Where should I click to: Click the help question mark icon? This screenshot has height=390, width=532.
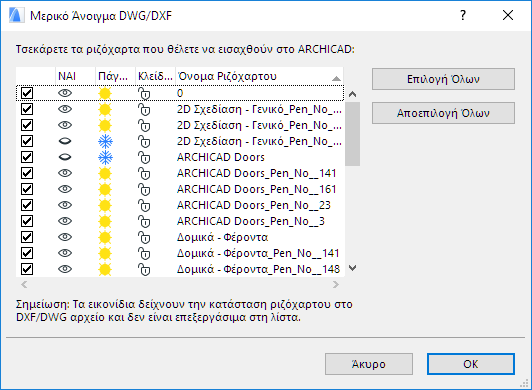click(x=463, y=15)
